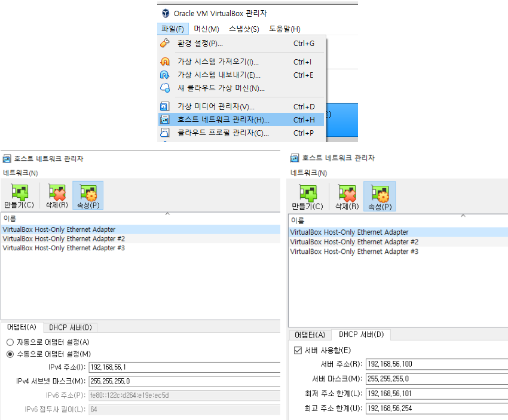Click the network icon for 호스트 네트워크 관리자 menu entry
This screenshot has width=508, height=420.
coord(165,119)
